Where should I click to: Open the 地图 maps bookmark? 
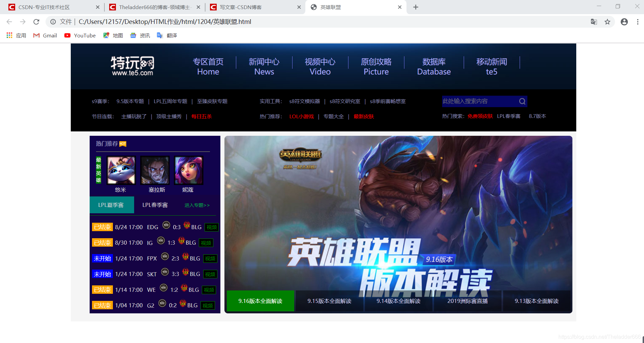[x=113, y=35]
